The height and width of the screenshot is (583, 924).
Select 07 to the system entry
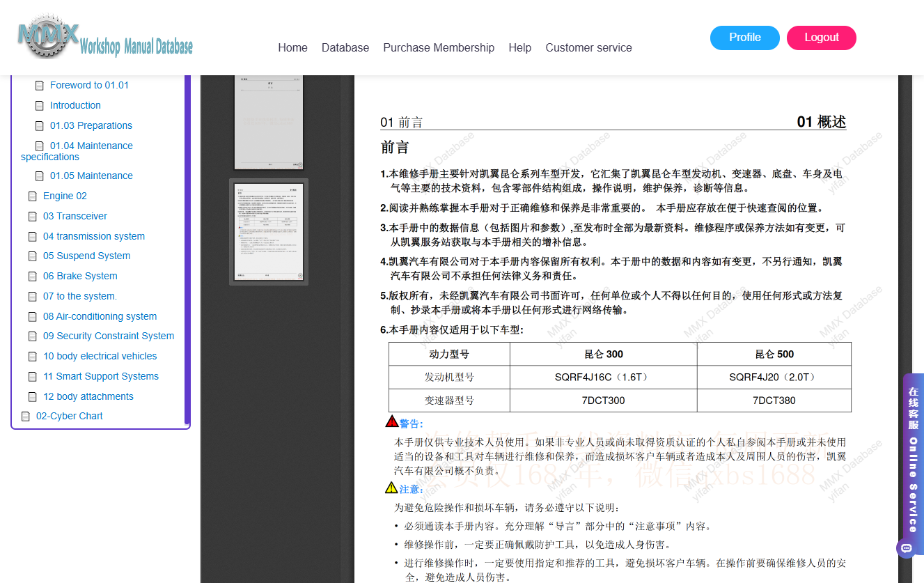(x=80, y=296)
